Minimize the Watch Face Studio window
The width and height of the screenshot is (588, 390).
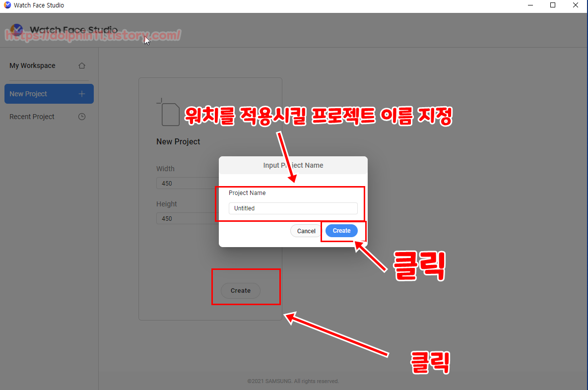[530, 5]
